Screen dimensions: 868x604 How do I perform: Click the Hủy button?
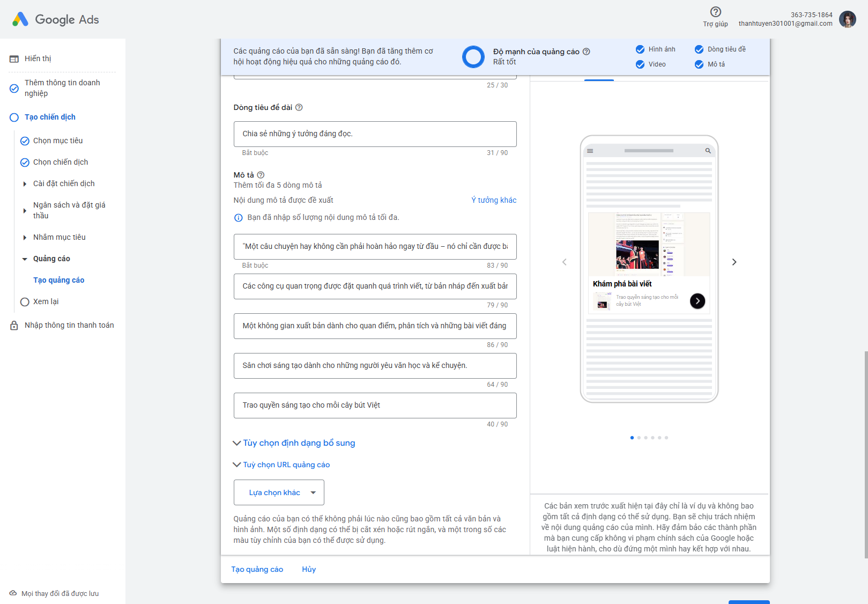click(x=309, y=569)
